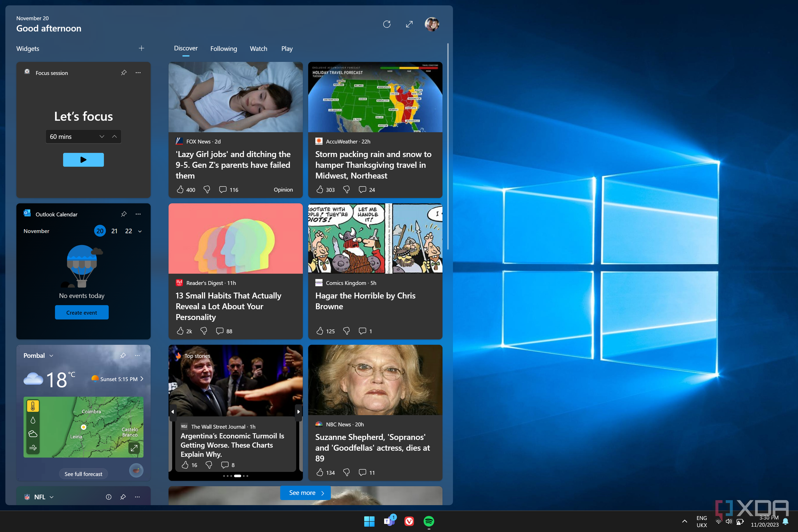Select wind layer on weather map
798x532 pixels.
click(x=33, y=448)
